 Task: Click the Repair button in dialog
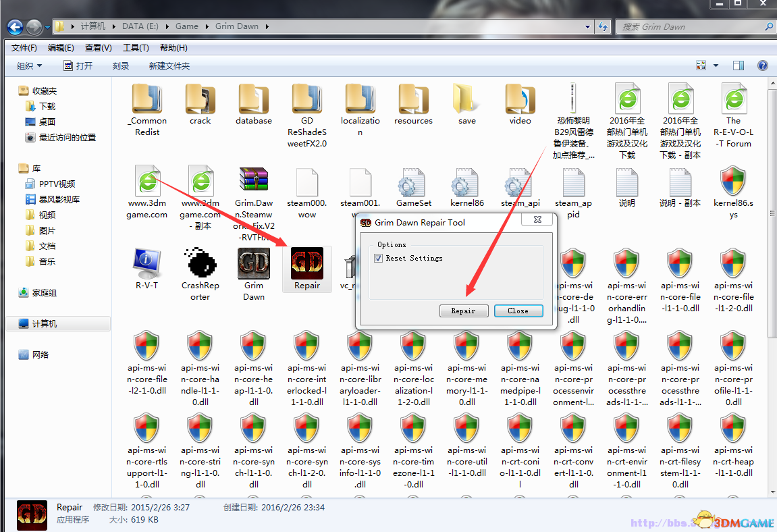(463, 311)
